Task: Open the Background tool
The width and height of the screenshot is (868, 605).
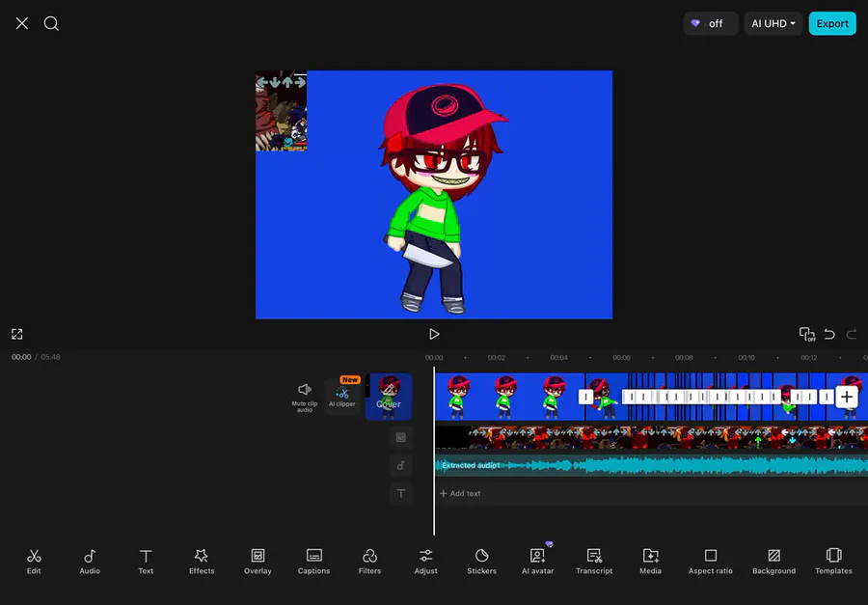Action: (773, 562)
